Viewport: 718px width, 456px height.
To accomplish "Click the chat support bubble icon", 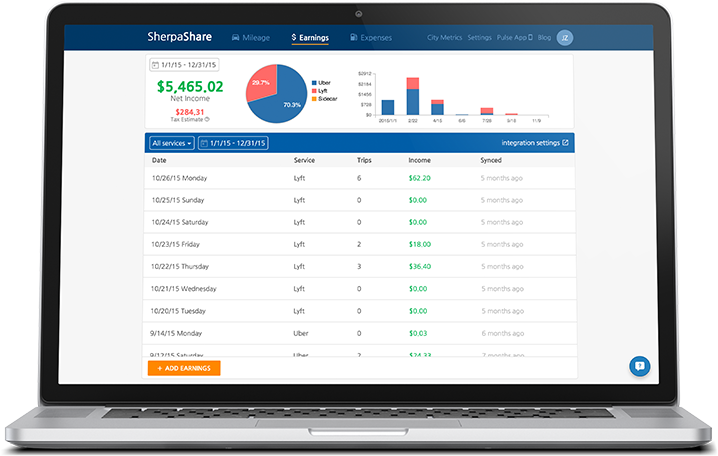I will [x=639, y=366].
